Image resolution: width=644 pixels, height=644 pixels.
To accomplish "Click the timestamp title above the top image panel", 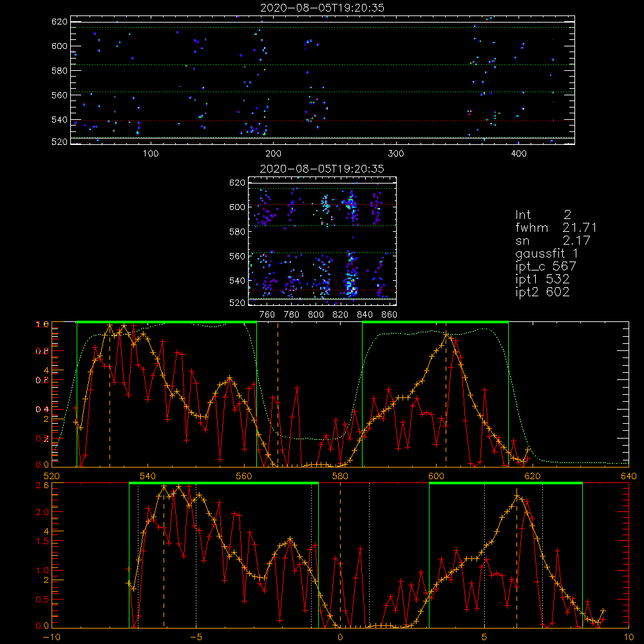I will (322, 8).
